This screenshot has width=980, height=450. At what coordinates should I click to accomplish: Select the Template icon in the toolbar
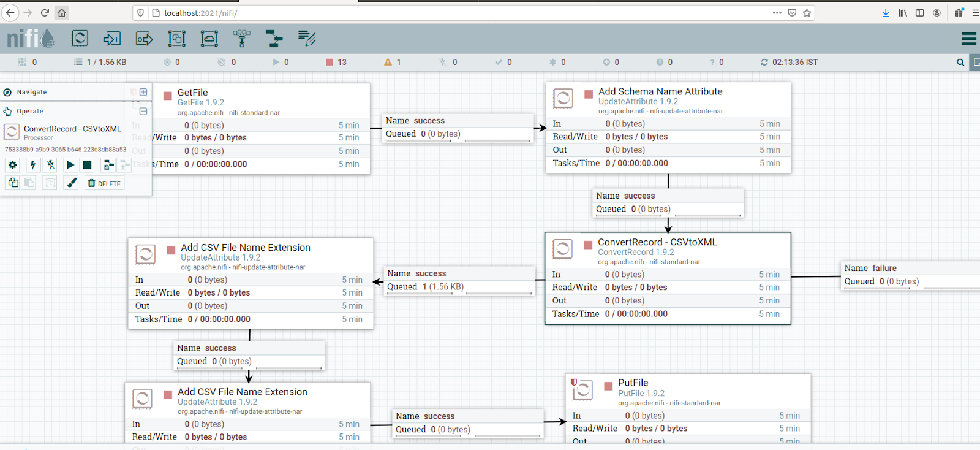coord(274,39)
